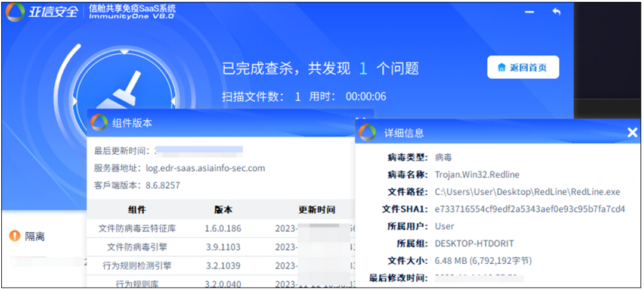Click the 返回首页 button
The height and width of the screenshot is (290, 644).
tap(523, 67)
